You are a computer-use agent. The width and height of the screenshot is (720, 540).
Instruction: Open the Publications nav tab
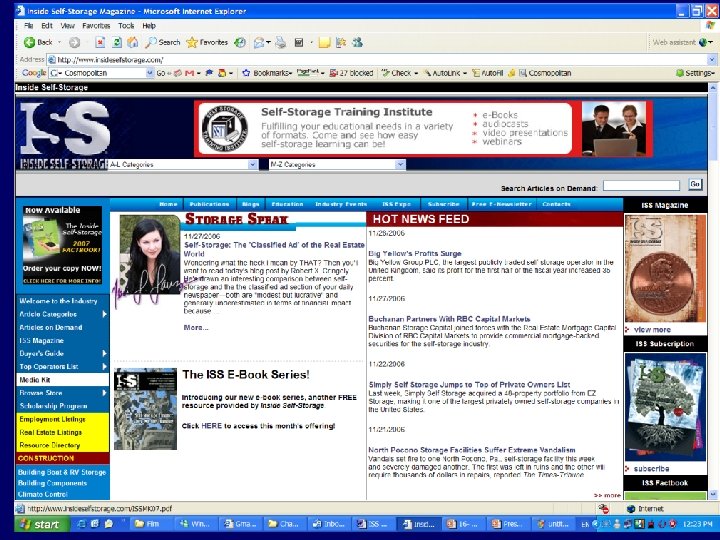[x=209, y=204]
